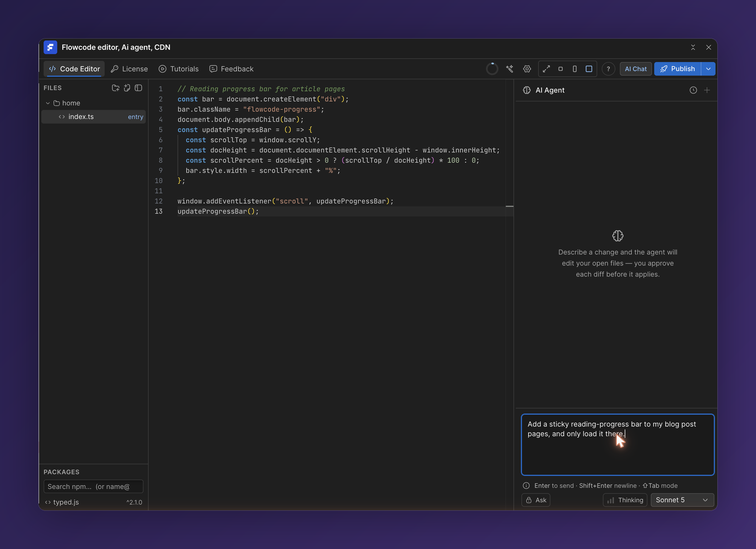
Task: Toggle the files sidebar panel icon
Action: click(x=138, y=88)
